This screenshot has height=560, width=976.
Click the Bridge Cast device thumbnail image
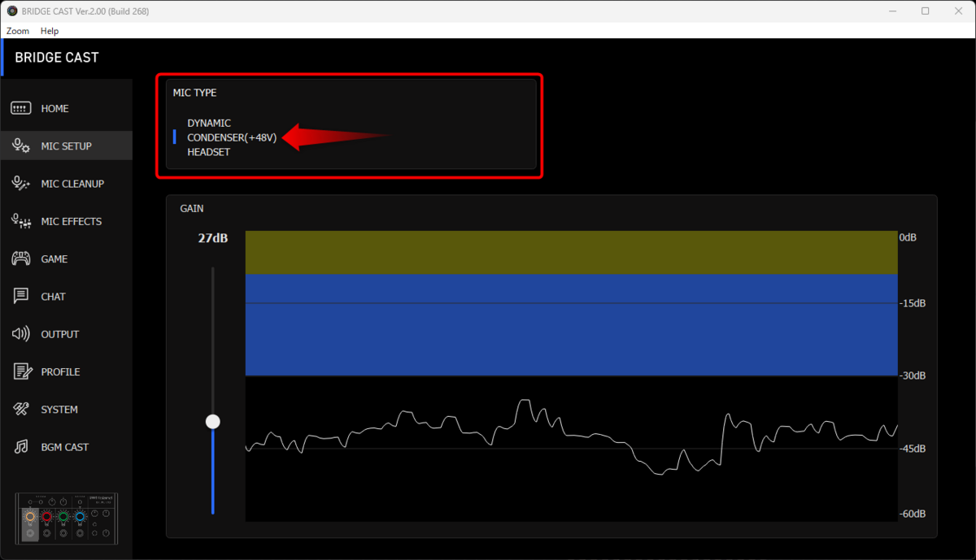pyautogui.click(x=67, y=519)
